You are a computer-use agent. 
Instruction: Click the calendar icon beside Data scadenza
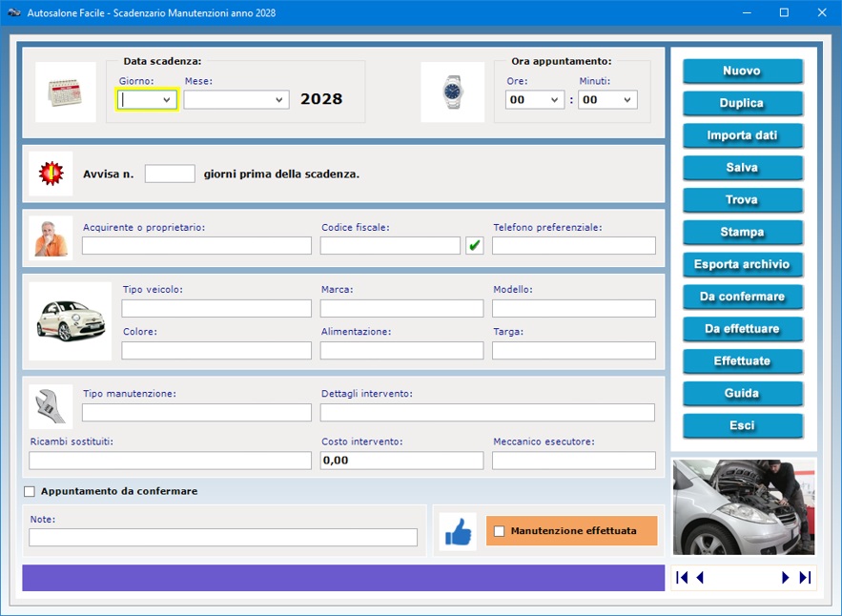pyautogui.click(x=66, y=92)
